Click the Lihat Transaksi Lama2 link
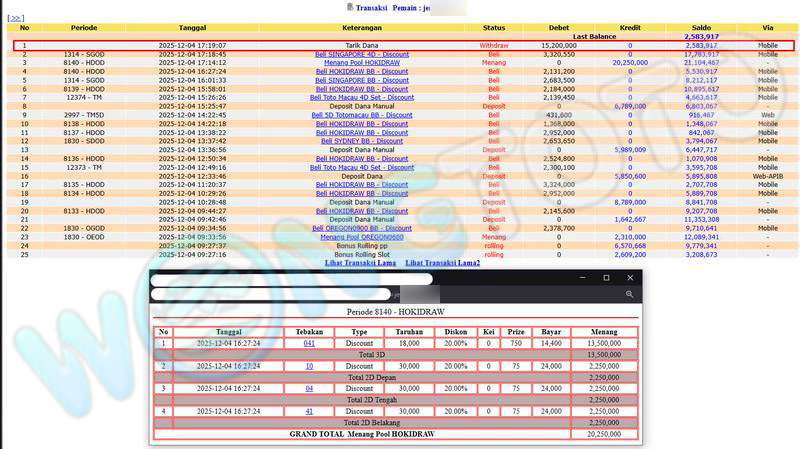The image size is (800, 449). coord(442,263)
